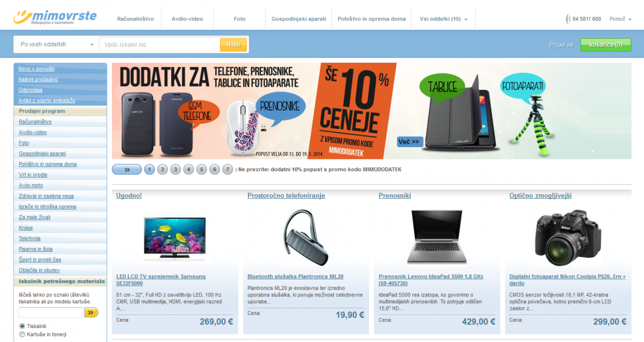This screenshot has height=342, width=644.
Task: Open the Po vseh oddelkih dropdown
Action: [57, 45]
